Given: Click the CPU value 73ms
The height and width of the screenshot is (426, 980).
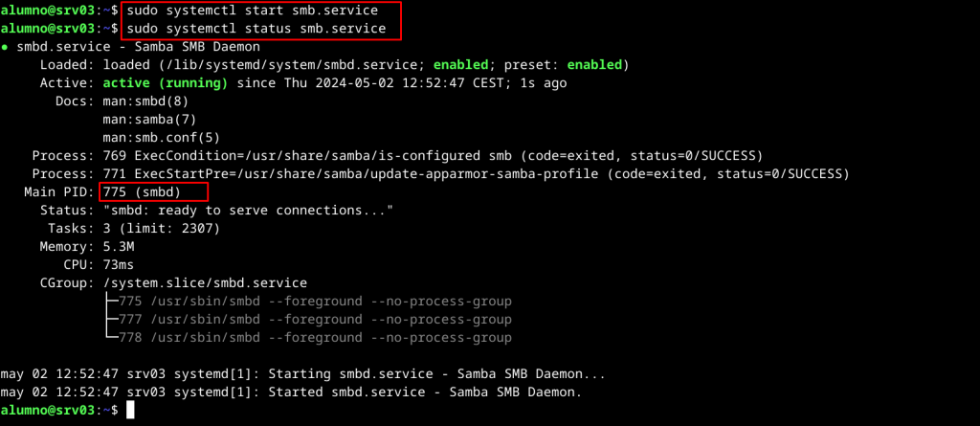Looking at the screenshot, I should 118,265.
